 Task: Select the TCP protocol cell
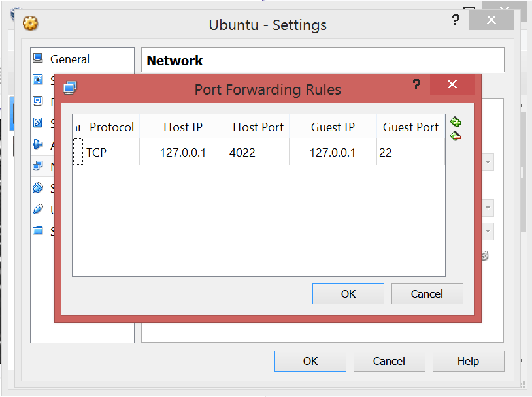111,153
